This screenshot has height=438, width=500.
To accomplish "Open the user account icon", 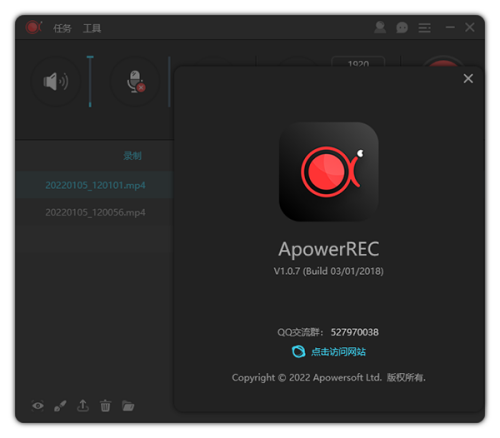I will (x=380, y=27).
